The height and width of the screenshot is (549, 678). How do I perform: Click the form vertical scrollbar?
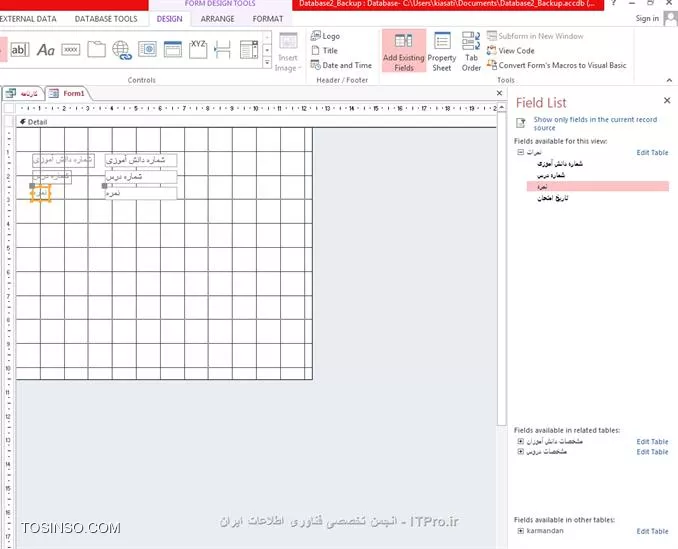(x=501, y=268)
